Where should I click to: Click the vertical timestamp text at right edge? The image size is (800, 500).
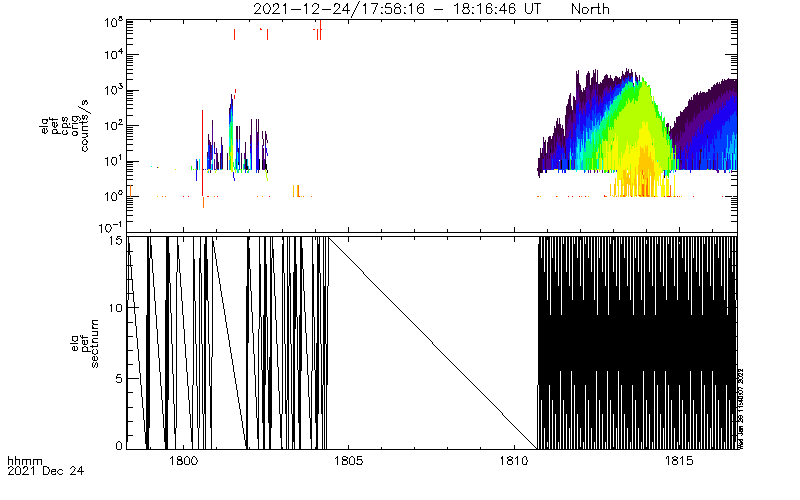741,409
